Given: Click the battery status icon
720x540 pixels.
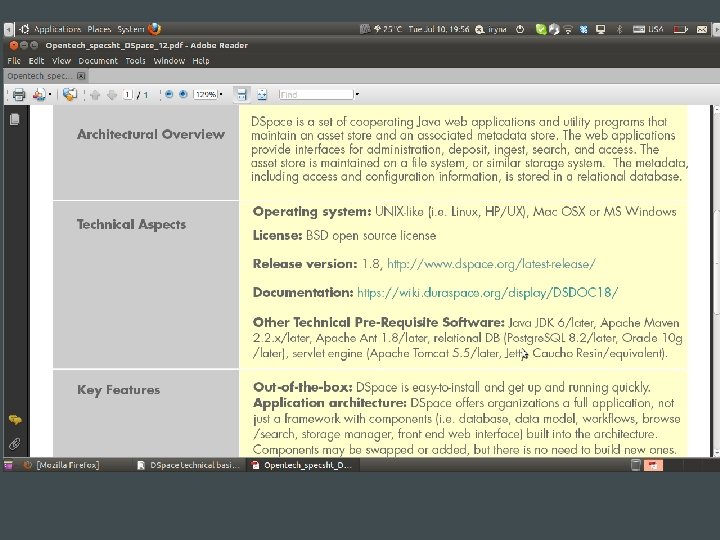Looking at the screenshot, I should [x=680, y=29].
